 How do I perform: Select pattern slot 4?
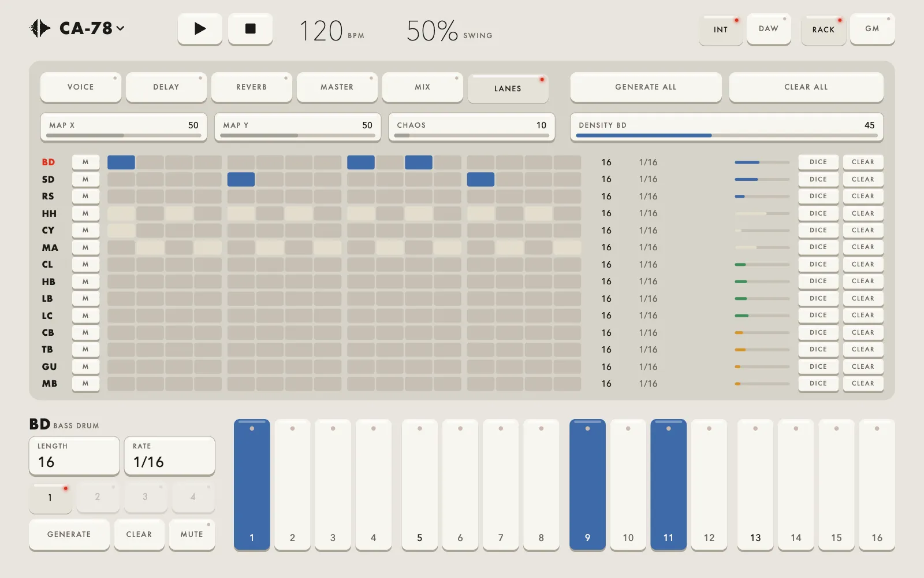193,497
